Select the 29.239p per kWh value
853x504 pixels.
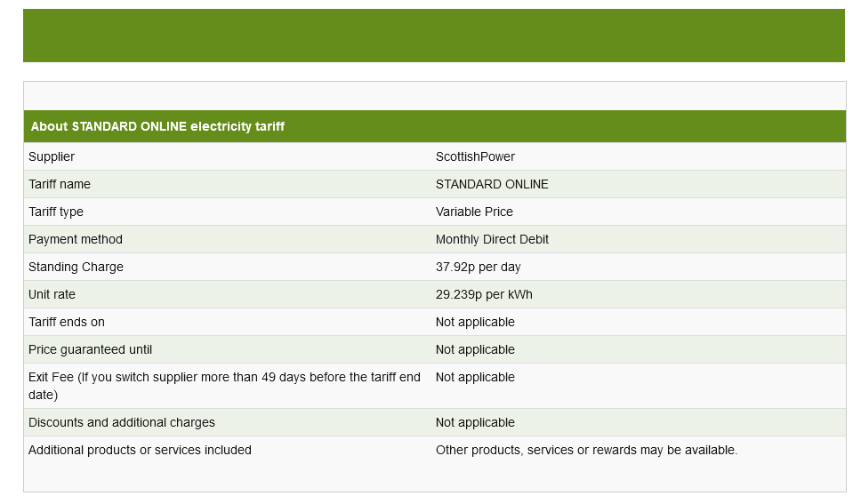484,294
